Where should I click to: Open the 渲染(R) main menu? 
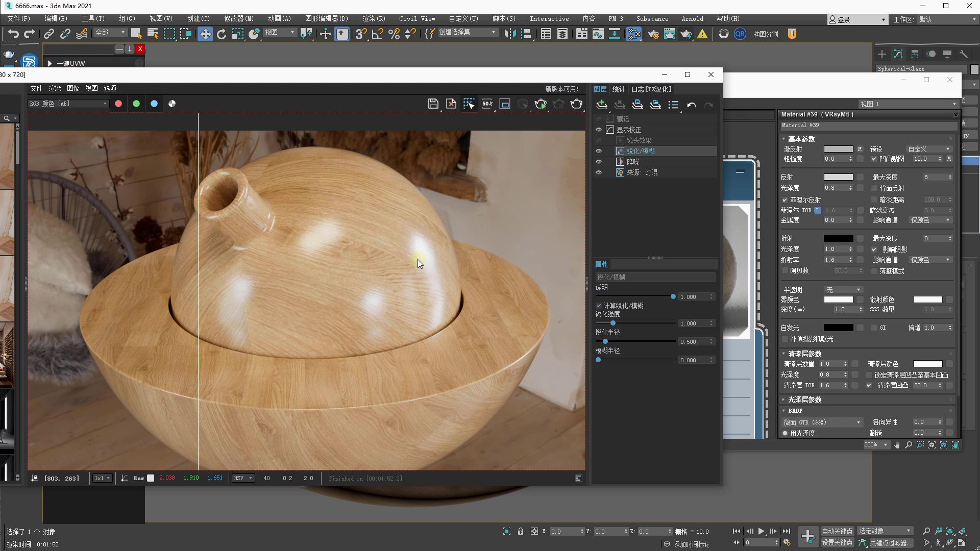(374, 19)
